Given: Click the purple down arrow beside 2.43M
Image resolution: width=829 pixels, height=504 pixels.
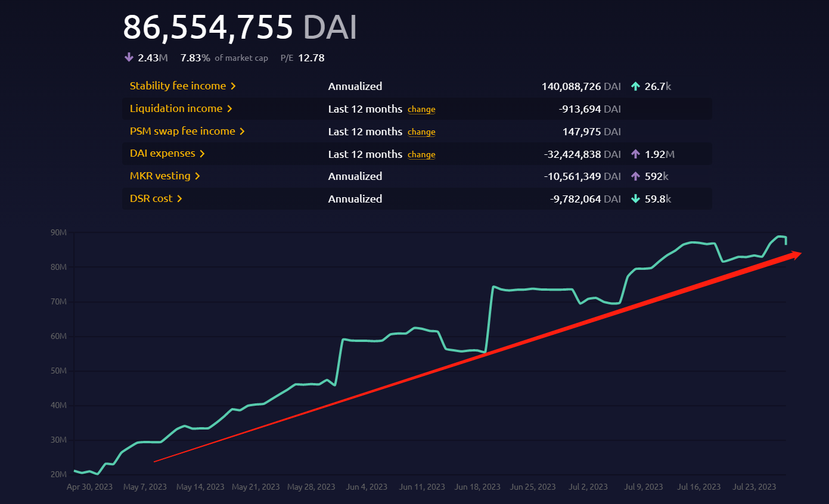Looking at the screenshot, I should pyautogui.click(x=128, y=58).
